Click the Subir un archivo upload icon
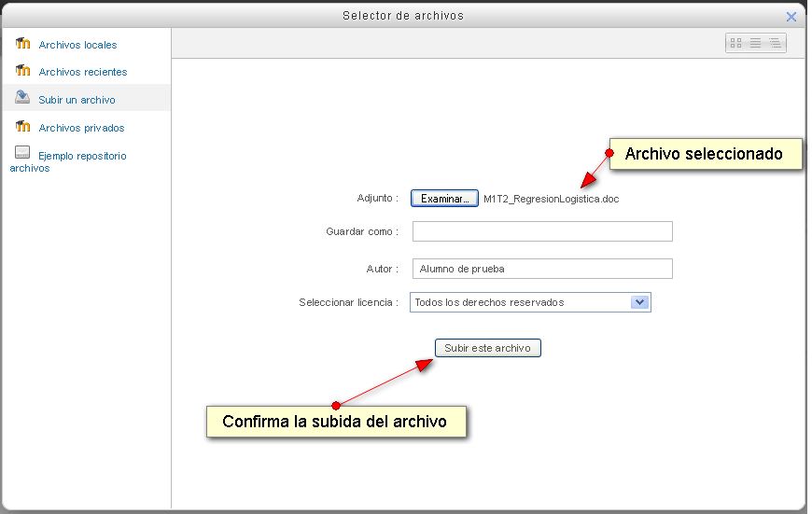This screenshot has height=514, width=812. (x=23, y=98)
